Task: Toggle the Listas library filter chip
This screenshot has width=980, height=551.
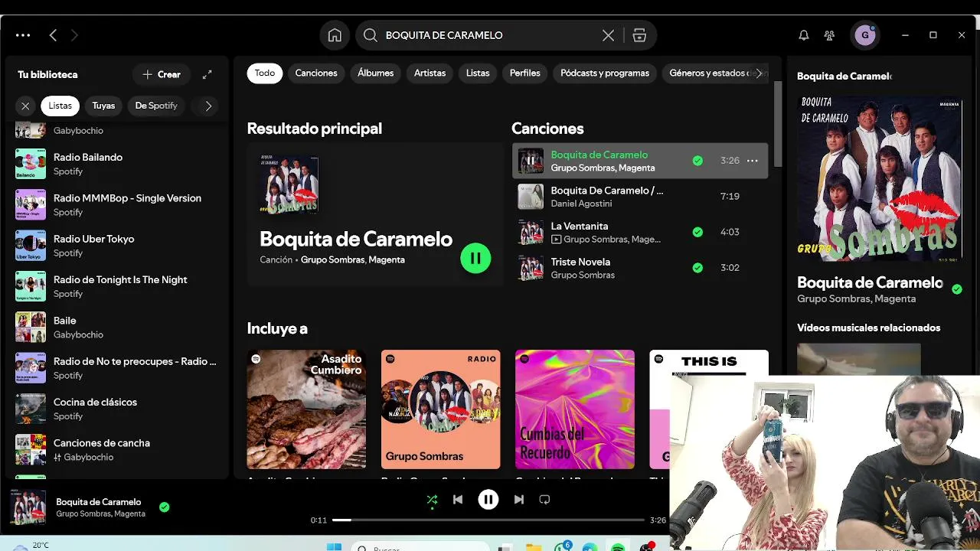Action: [x=60, y=106]
